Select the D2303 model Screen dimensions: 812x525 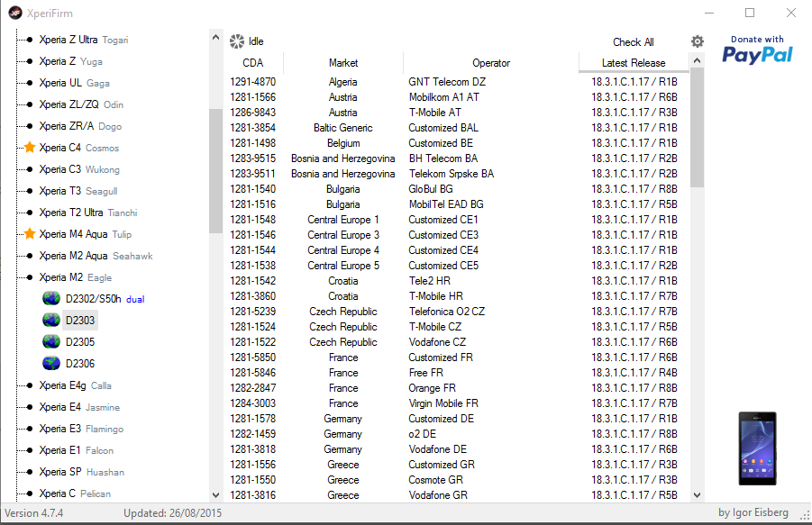click(80, 321)
